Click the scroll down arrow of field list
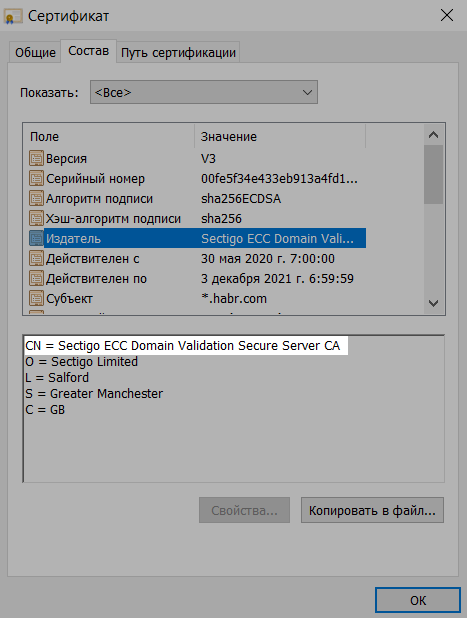The image size is (467, 618). [x=434, y=303]
